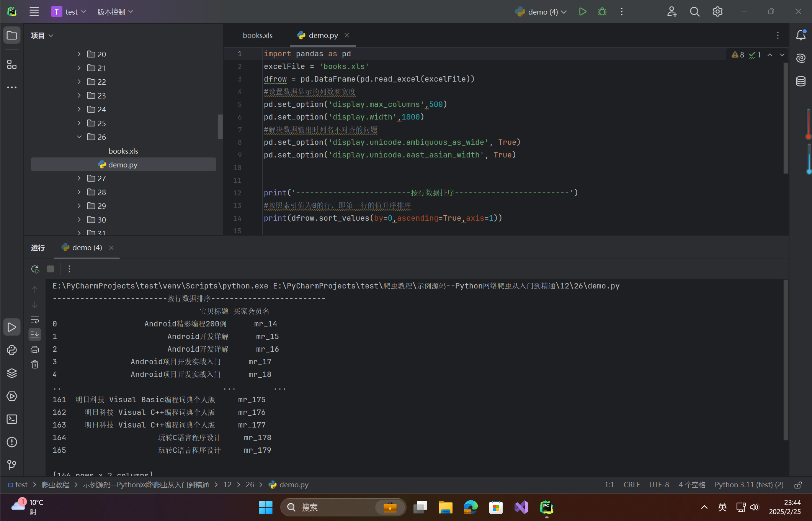Open the Project tool window folder icon
Viewport: 812px width, 521px height.
(x=12, y=35)
